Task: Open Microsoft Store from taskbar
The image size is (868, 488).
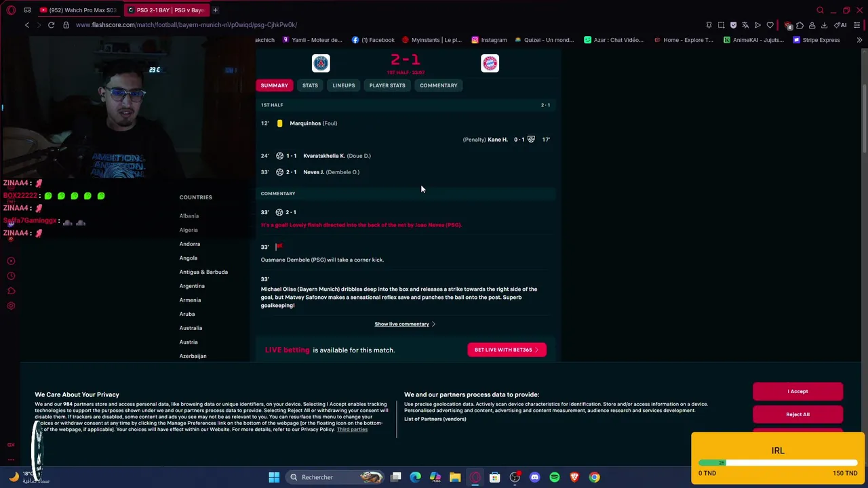Action: (x=495, y=477)
